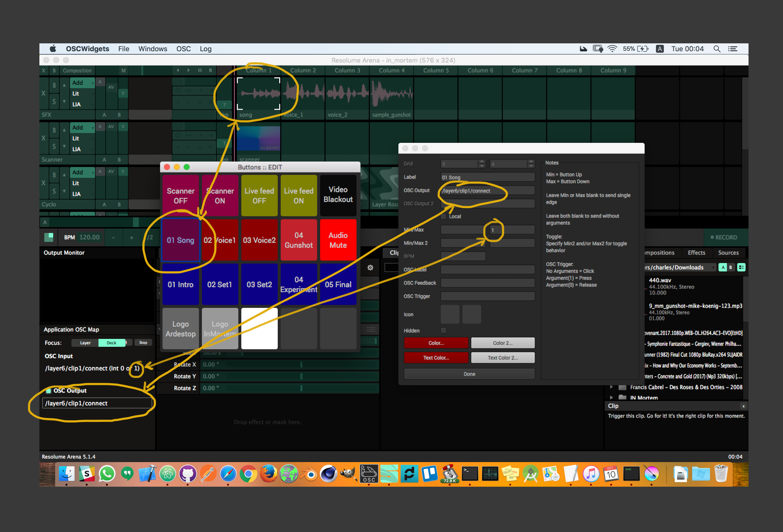Select the song clip thumbnail

point(259,94)
